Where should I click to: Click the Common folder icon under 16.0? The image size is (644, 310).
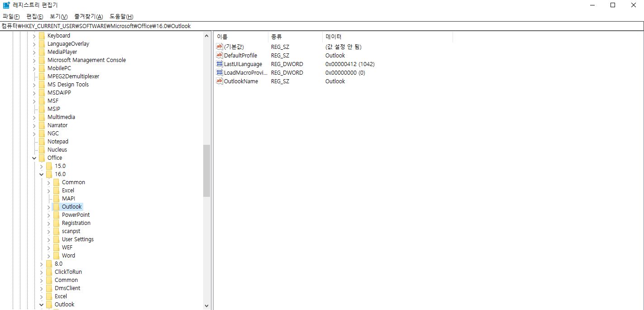pyautogui.click(x=57, y=182)
